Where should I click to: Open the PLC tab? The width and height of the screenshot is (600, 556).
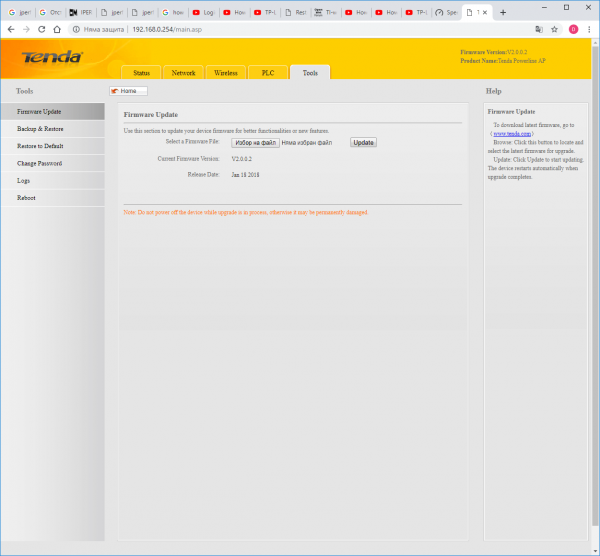(268, 73)
